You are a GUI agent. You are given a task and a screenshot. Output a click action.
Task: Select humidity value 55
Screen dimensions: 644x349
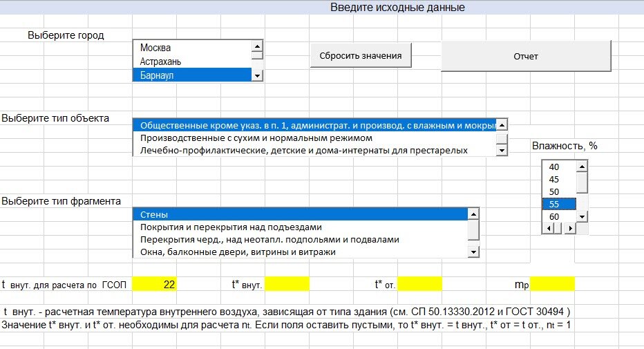tap(559, 204)
